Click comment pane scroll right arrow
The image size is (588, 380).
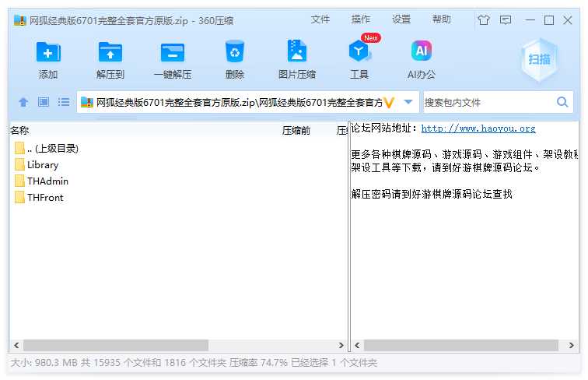[x=571, y=345]
